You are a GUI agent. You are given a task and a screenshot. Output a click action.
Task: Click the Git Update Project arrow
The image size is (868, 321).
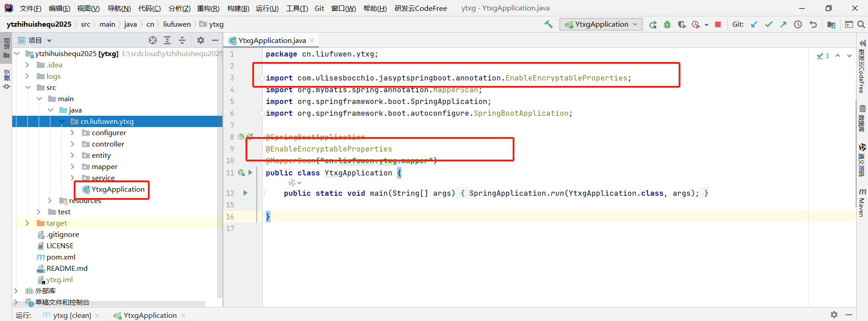pos(754,24)
